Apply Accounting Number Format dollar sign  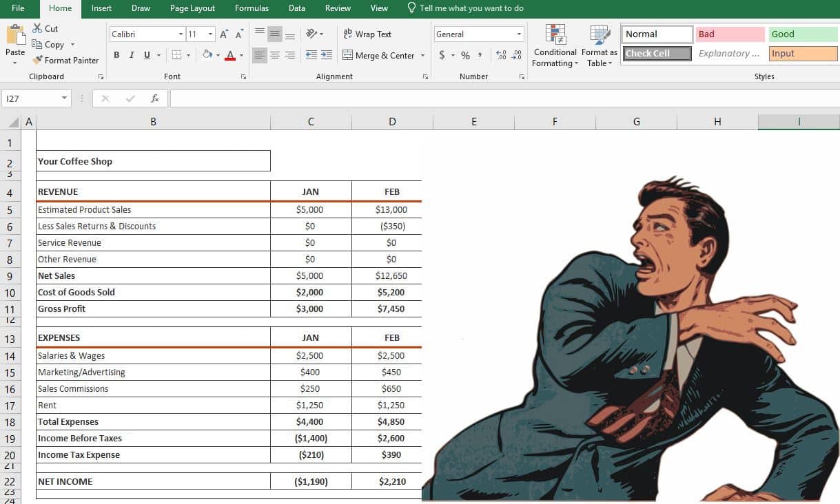coord(442,55)
